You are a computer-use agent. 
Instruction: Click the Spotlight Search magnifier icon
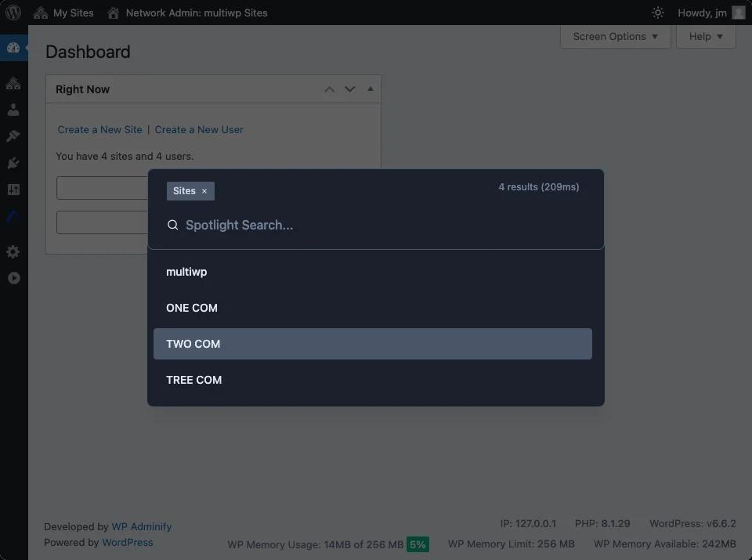click(x=172, y=225)
